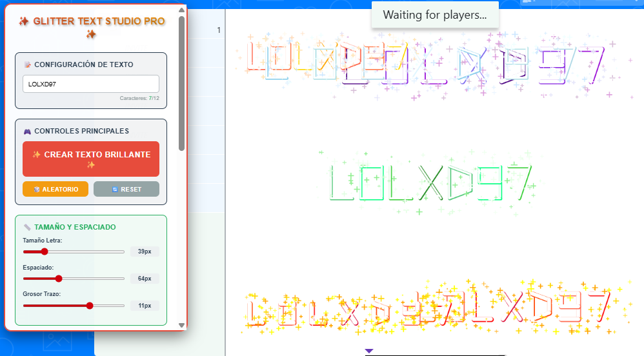Screen dimensions: 644x356
Task: Click the notepad icon beside Configuración de Texto
Action: 27,64
